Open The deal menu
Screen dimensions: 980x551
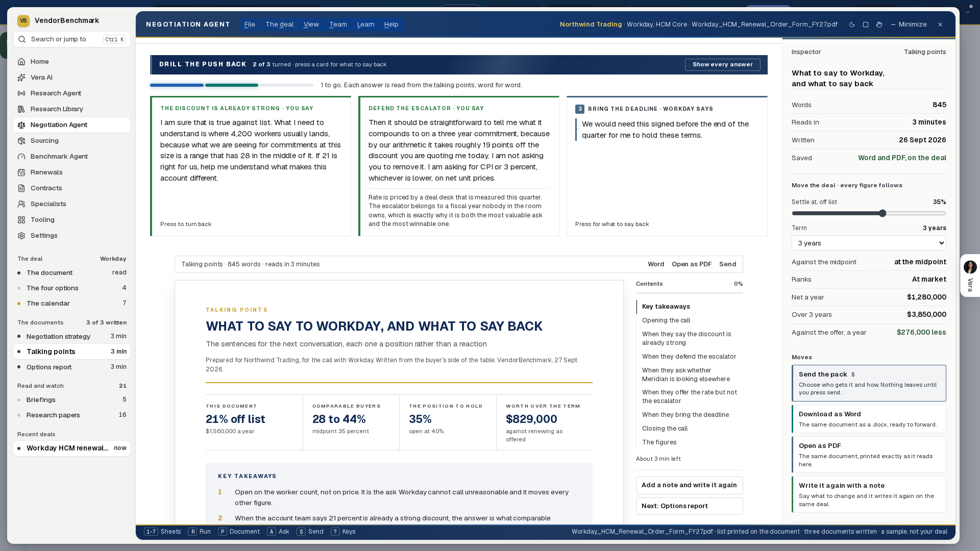(279, 24)
